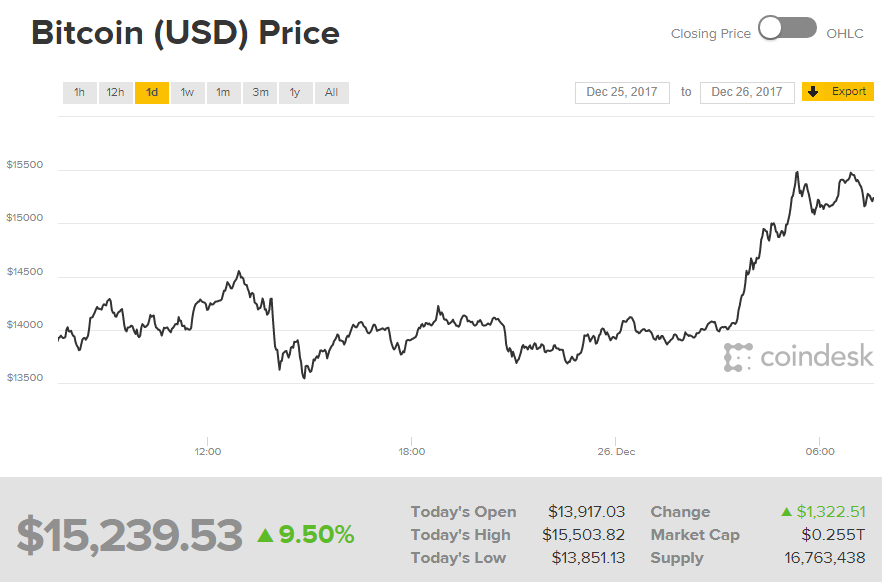Click the currently active 1d tab
Image resolution: width=882 pixels, height=582 pixels.
pos(151,92)
